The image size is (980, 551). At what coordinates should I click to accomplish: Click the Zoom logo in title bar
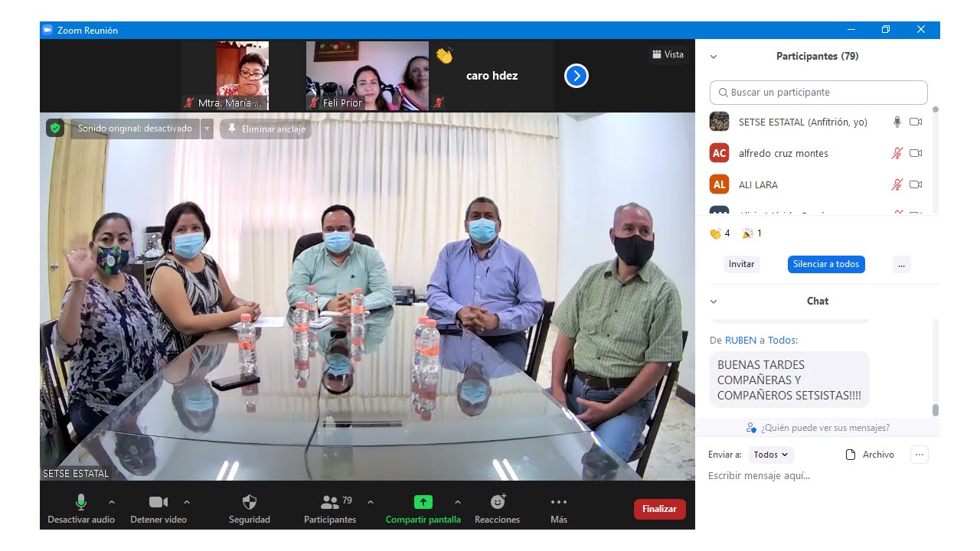pos(47,30)
